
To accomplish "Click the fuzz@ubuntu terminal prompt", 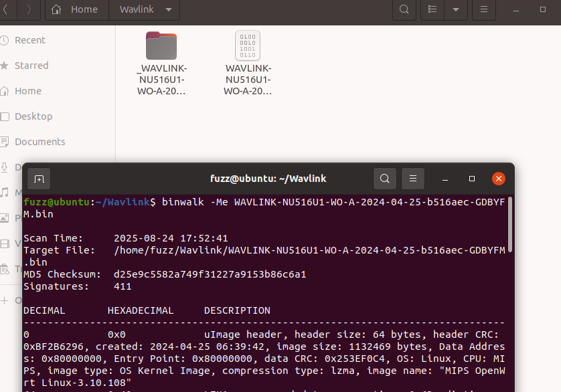I will coord(90,202).
